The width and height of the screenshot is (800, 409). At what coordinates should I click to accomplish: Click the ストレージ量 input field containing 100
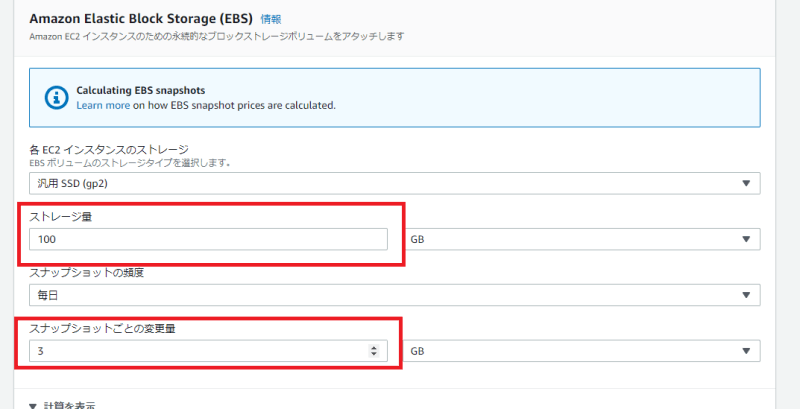[208, 239]
